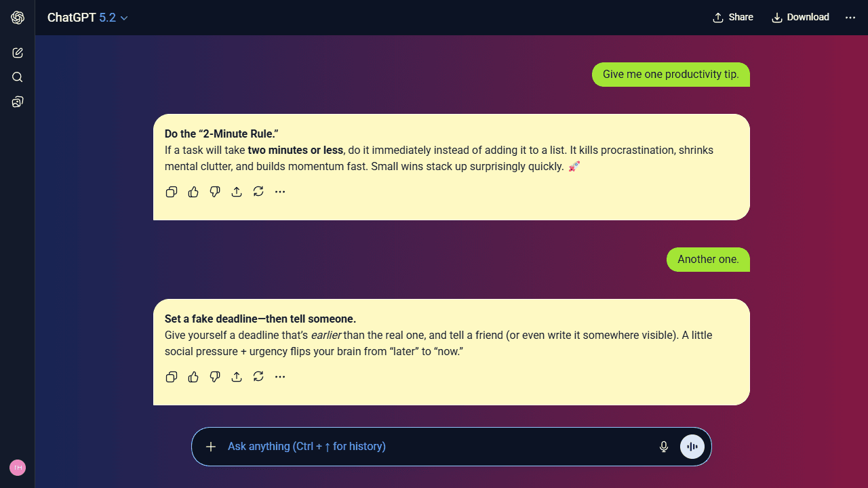Image resolution: width=868 pixels, height=488 pixels.
Task: Thumbs down the 2-Minute Rule response
Action: (215, 192)
